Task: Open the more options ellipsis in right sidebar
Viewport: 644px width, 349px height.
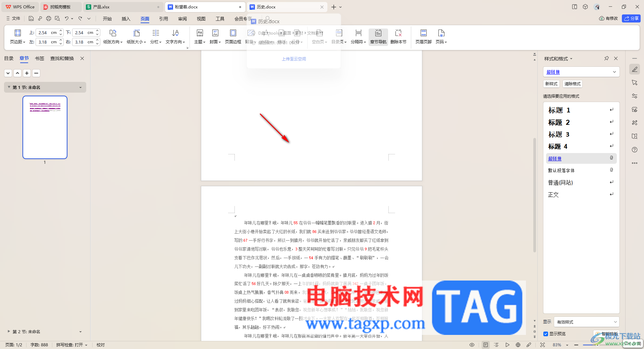Action: pos(635,163)
